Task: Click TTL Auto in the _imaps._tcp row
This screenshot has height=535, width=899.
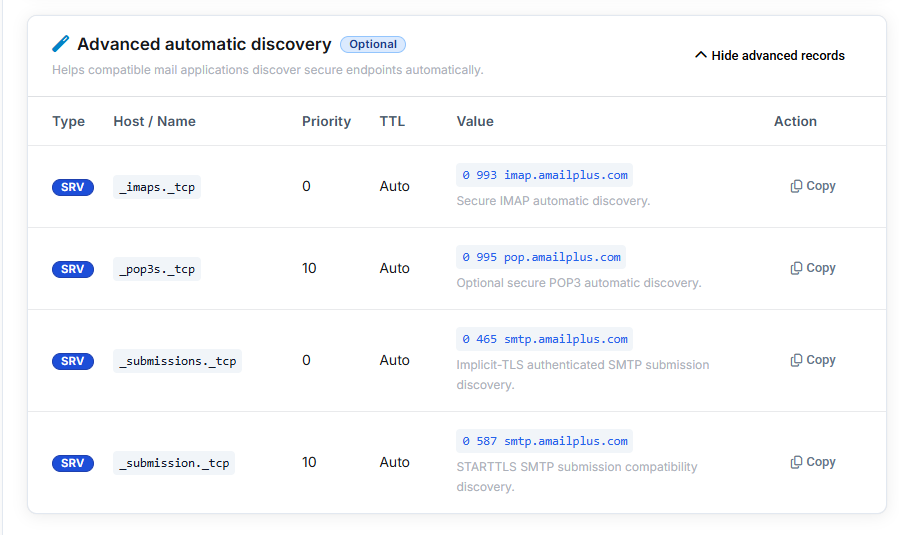Action: (x=394, y=186)
